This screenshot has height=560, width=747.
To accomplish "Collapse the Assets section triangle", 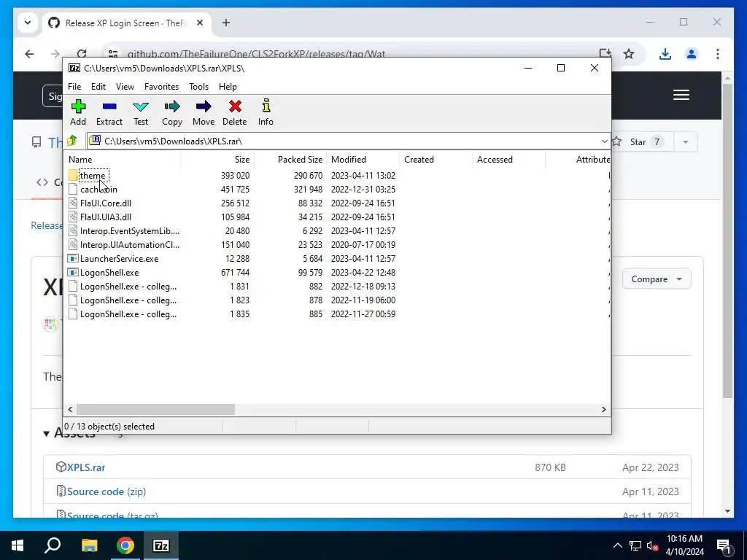I will [46, 433].
